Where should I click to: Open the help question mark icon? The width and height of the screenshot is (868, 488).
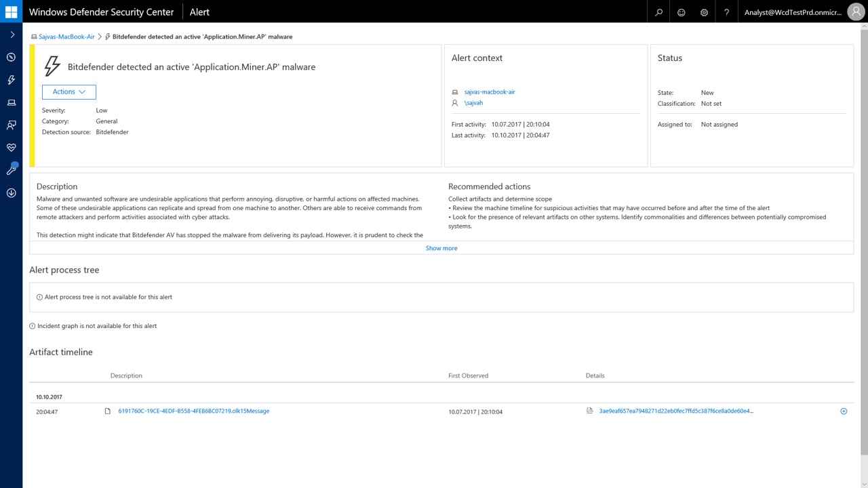[x=726, y=12]
